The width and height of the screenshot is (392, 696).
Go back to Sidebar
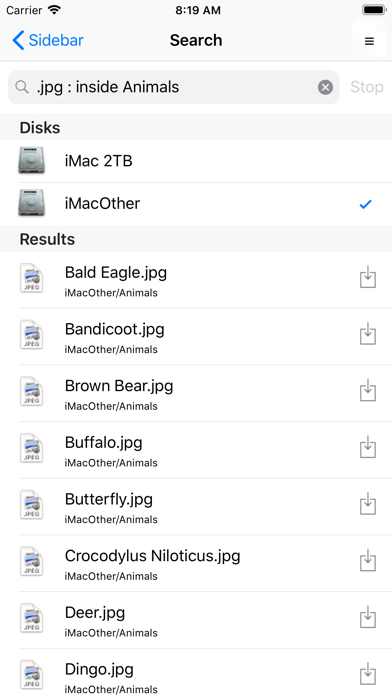[x=48, y=40]
